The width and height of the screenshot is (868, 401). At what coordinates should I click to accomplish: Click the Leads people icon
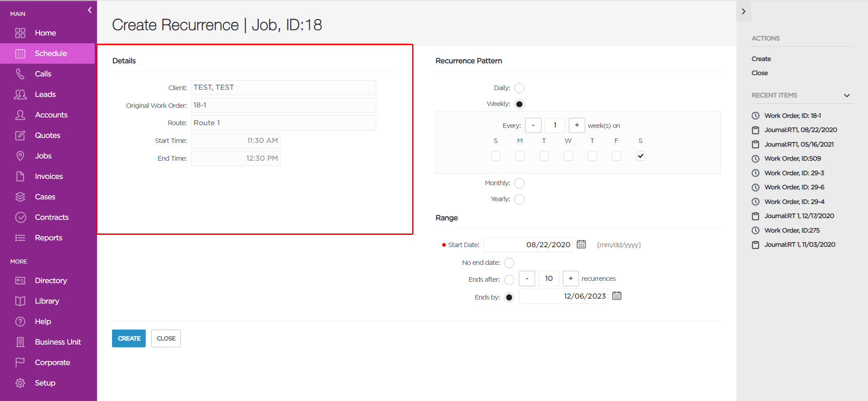coord(20,94)
